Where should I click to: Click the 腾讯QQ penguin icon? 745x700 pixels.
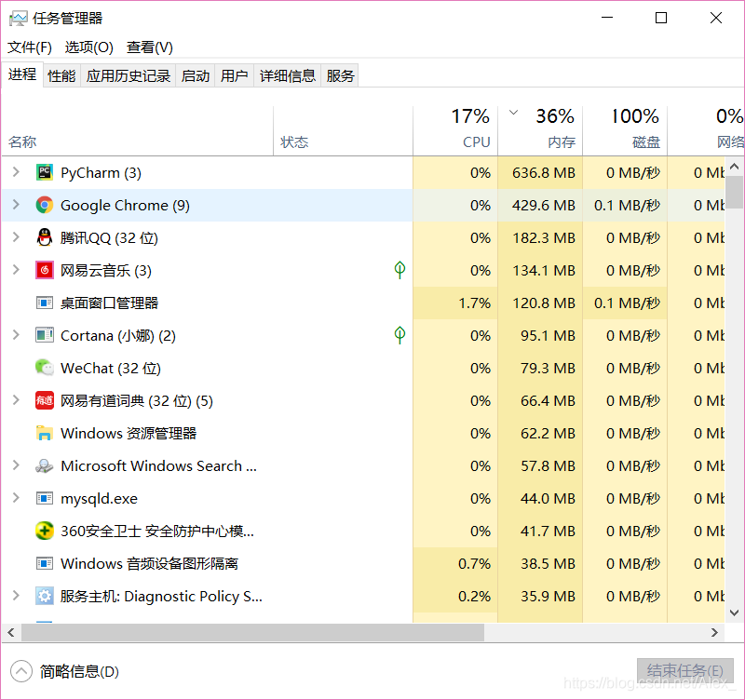point(46,237)
